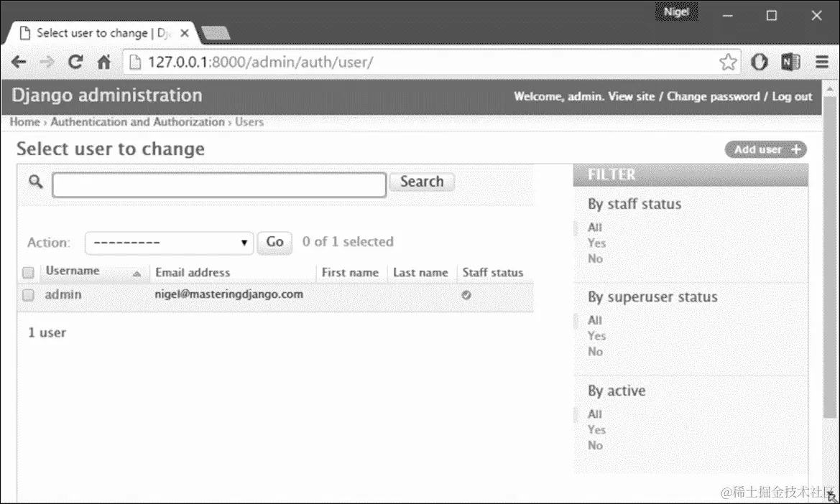Screen dimensions: 840x504
Task: Open a new browser tab
Action: (x=216, y=33)
